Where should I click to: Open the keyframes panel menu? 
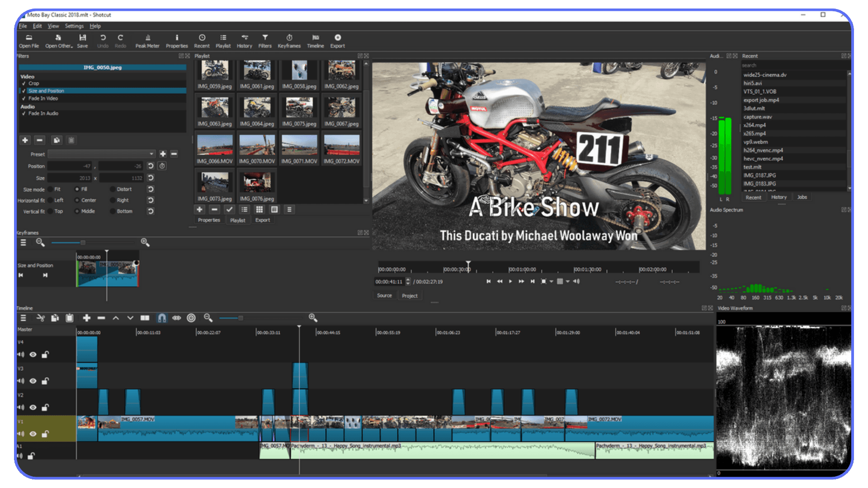point(23,242)
